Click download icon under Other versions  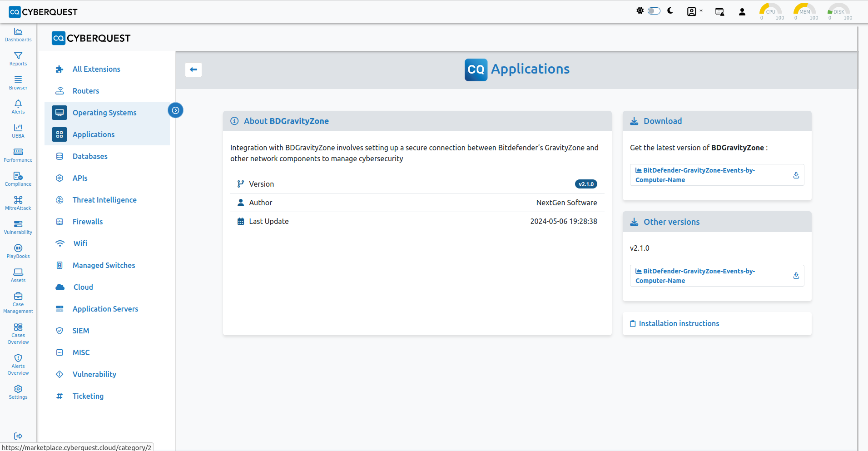click(x=796, y=276)
